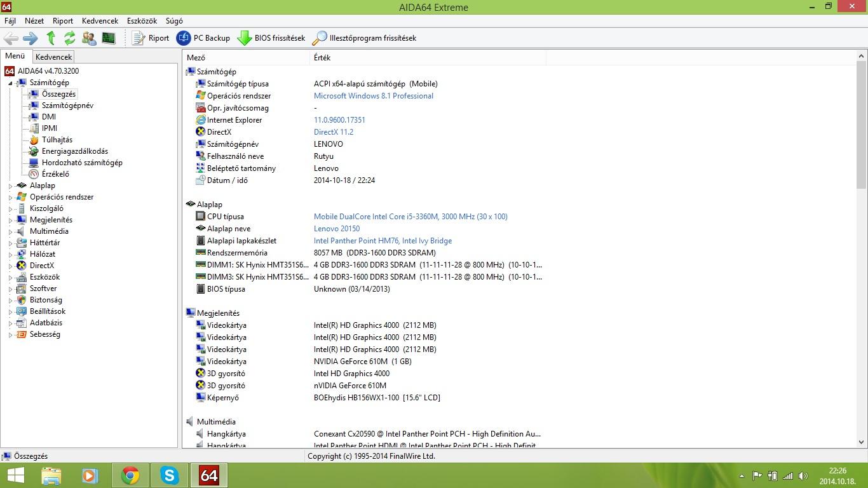Open the DirectX 11.2 link
The height and width of the screenshot is (488, 868).
(x=334, y=132)
